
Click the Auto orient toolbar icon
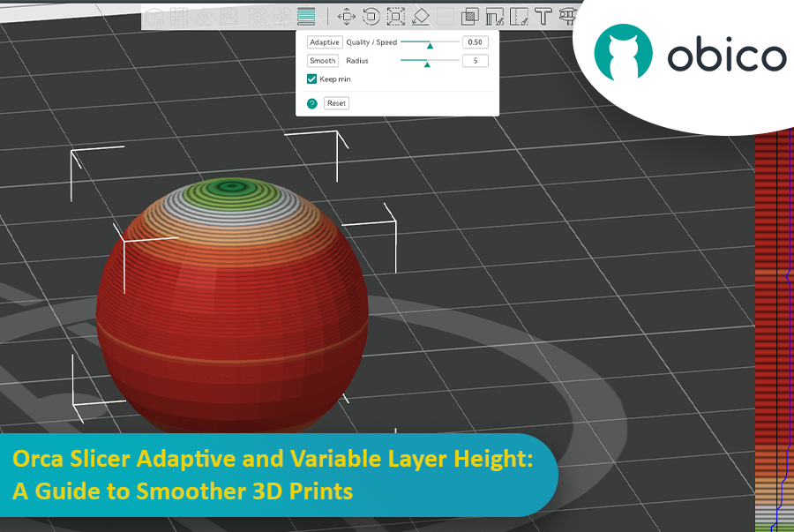(x=204, y=17)
